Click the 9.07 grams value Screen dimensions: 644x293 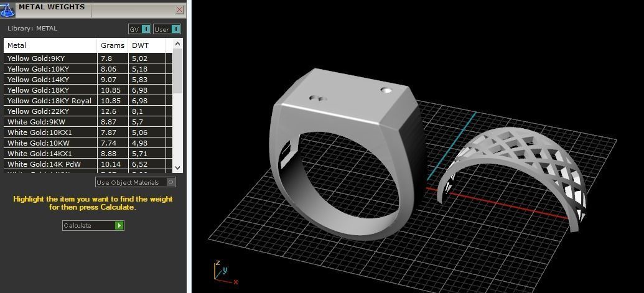(x=108, y=80)
